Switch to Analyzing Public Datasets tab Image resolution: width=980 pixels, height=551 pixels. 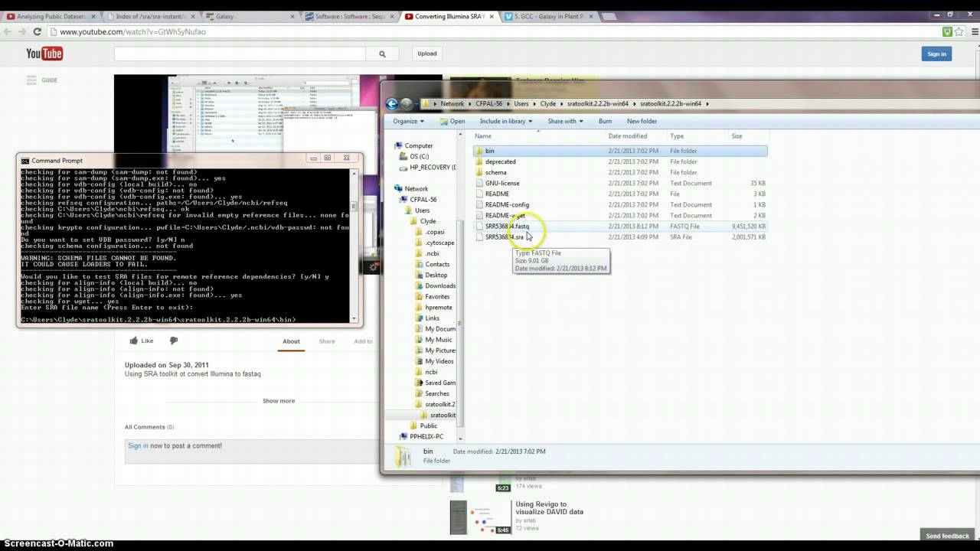pyautogui.click(x=51, y=16)
